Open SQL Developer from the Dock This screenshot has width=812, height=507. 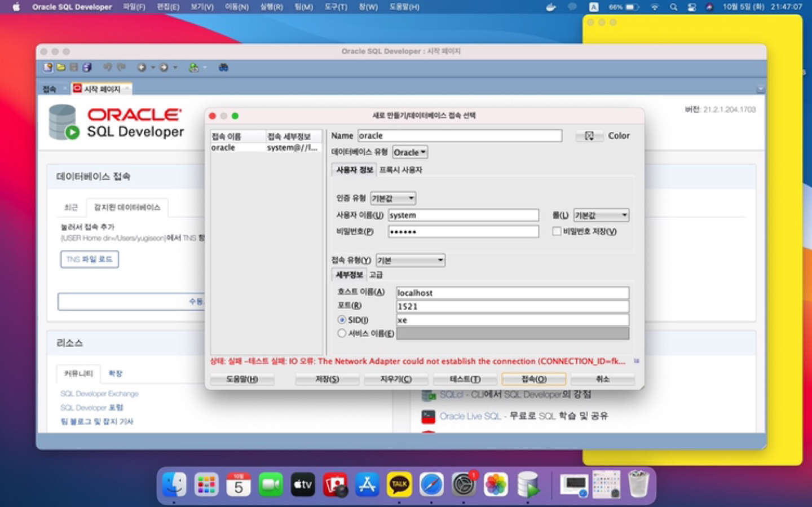528,484
